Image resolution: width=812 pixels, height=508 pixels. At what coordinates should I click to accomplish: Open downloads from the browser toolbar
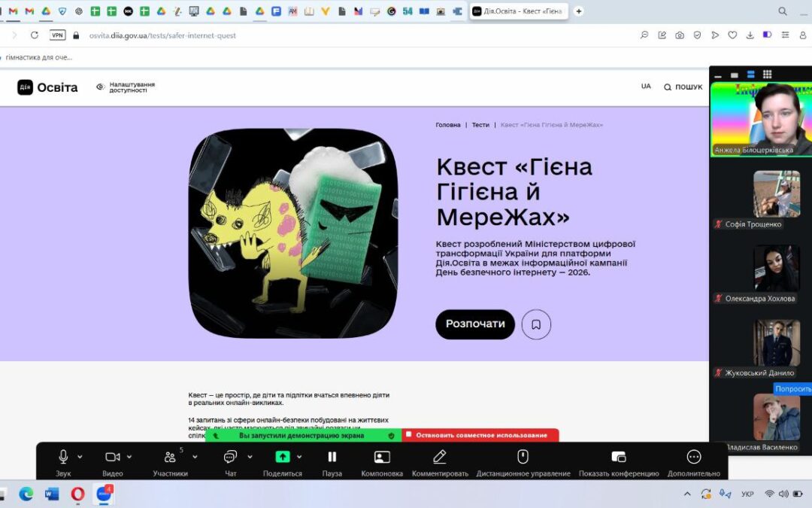tap(750, 35)
